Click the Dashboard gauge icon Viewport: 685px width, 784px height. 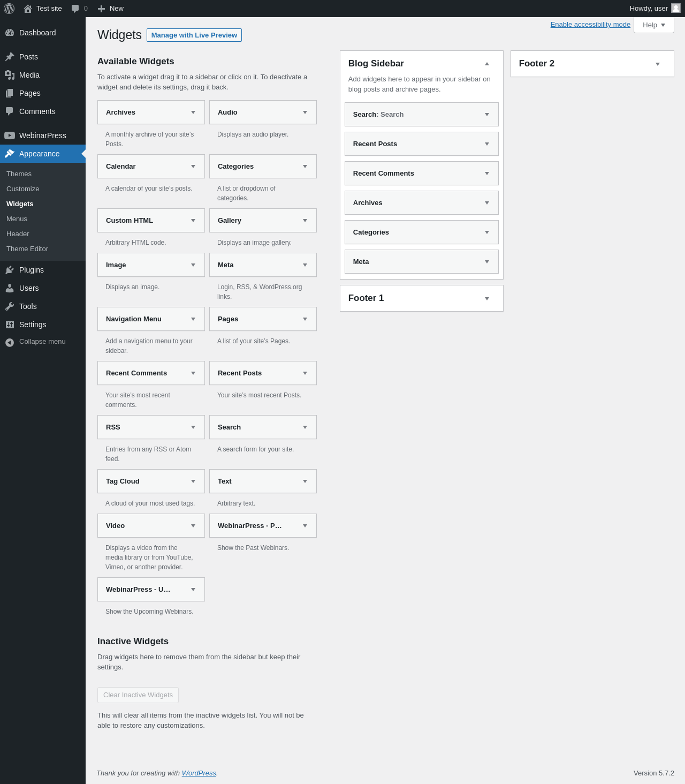(x=10, y=33)
